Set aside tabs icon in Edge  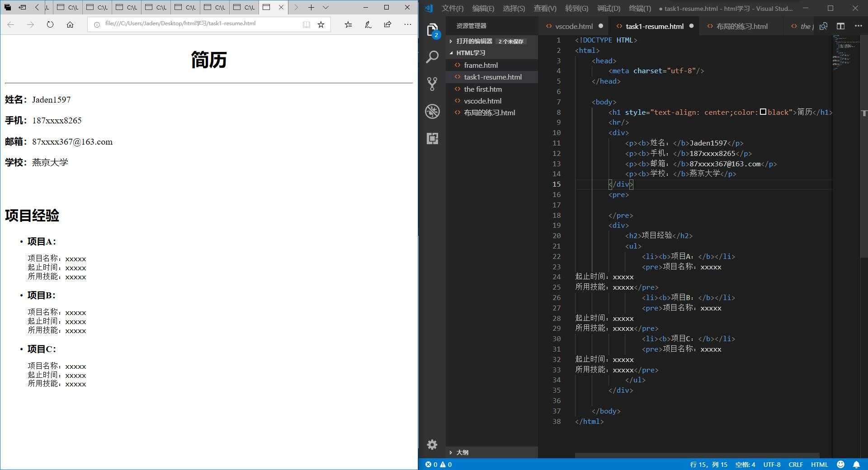22,7
